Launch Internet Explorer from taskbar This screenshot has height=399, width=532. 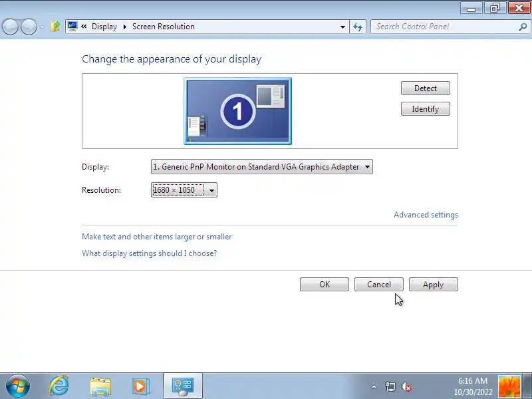pyautogui.click(x=59, y=386)
